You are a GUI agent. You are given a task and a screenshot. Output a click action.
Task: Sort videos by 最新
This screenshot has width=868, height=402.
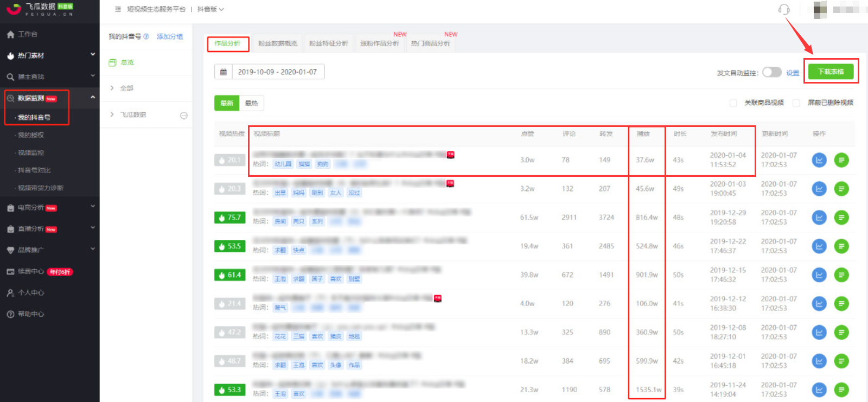(x=227, y=103)
